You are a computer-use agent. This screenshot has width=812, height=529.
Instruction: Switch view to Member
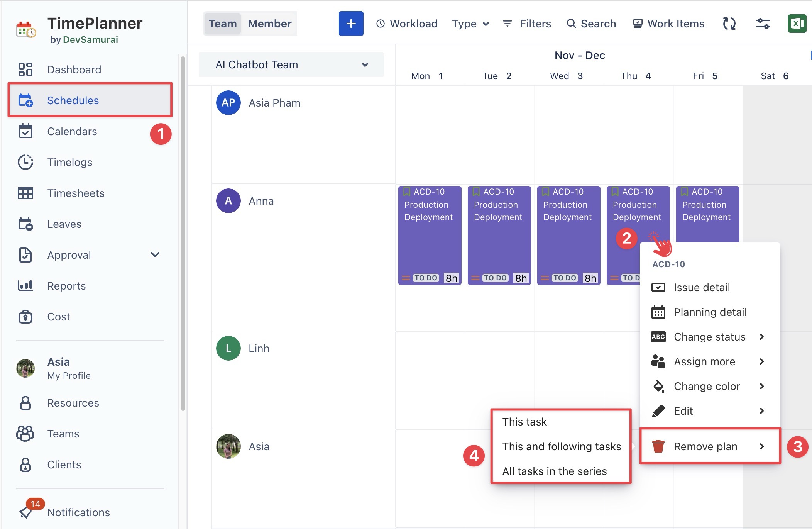coord(269,24)
